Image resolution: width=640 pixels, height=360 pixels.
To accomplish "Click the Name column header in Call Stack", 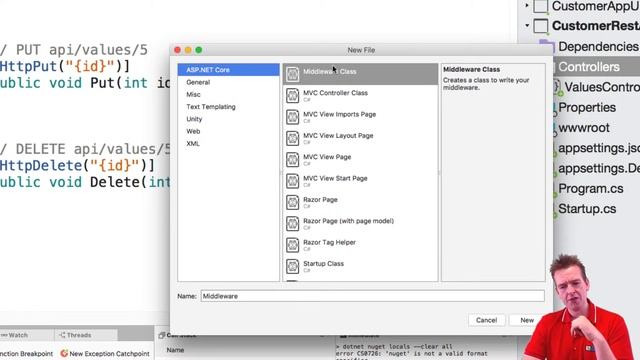I will [x=175, y=350].
